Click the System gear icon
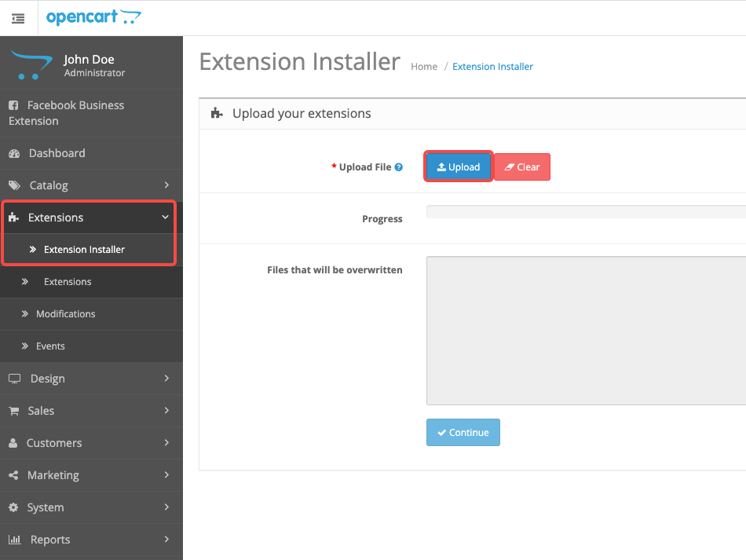746x560 pixels. click(14, 507)
